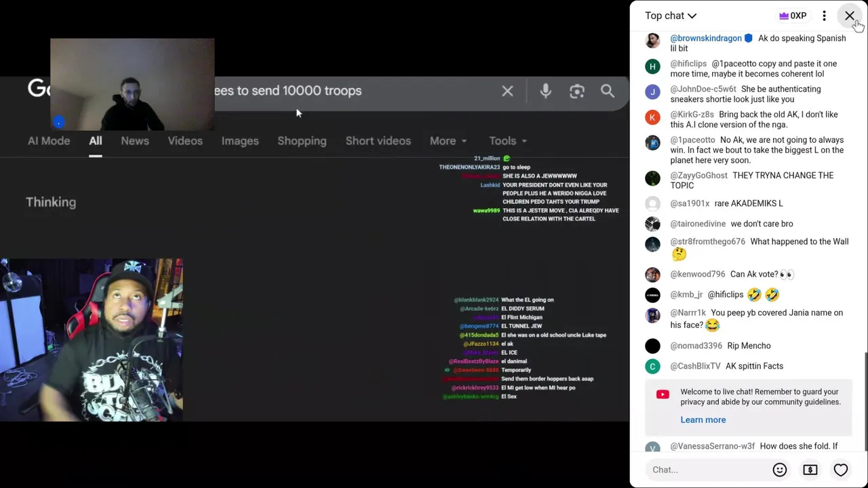Expand the More search filters dropdown
The image size is (868, 488).
(448, 141)
